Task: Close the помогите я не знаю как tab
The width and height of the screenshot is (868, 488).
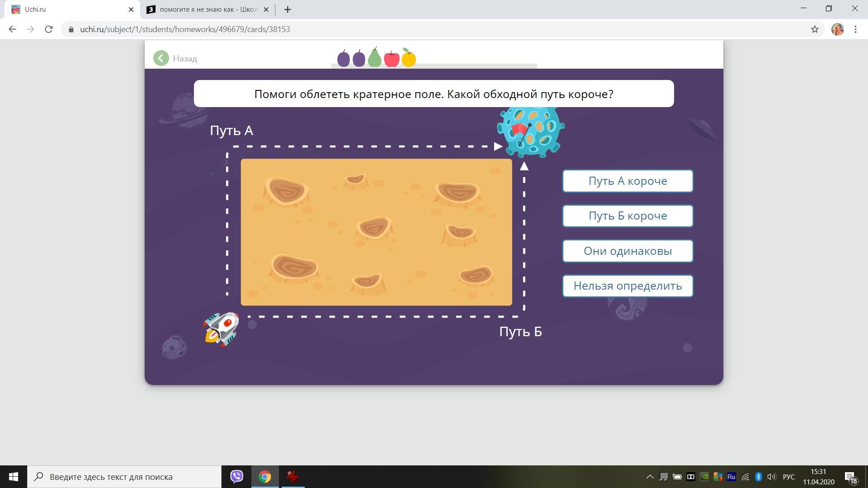Action: tap(266, 9)
